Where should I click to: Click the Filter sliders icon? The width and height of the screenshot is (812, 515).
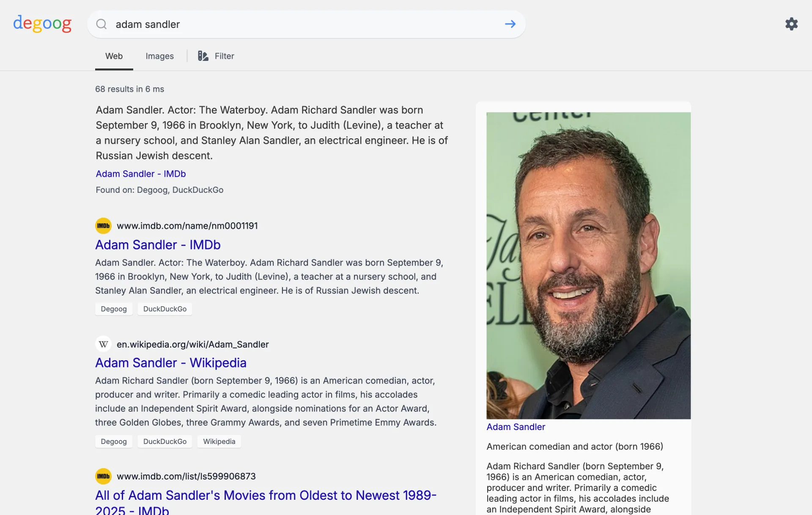(203, 56)
